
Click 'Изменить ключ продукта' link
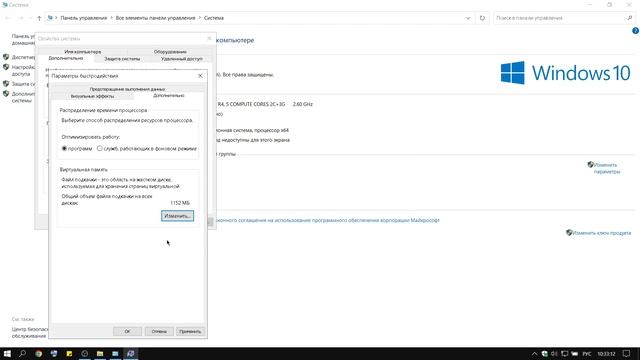[601, 233]
